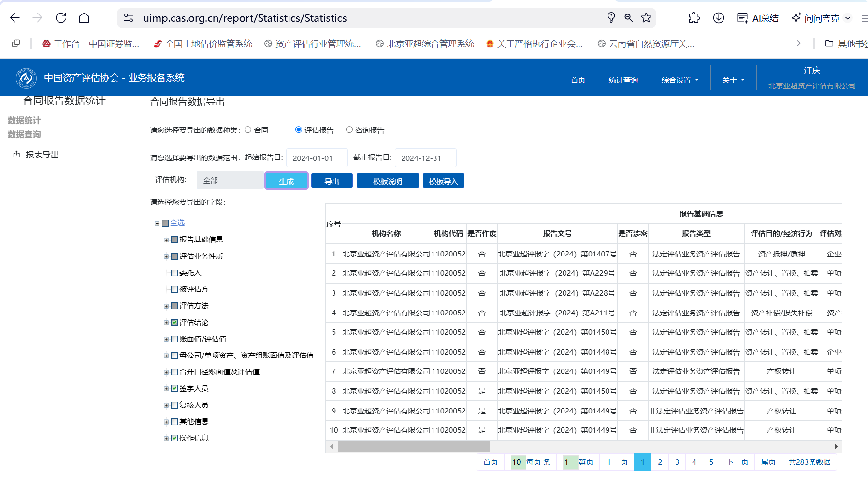The image size is (868, 484).
Task: Click the 生成 button
Action: pos(286,181)
